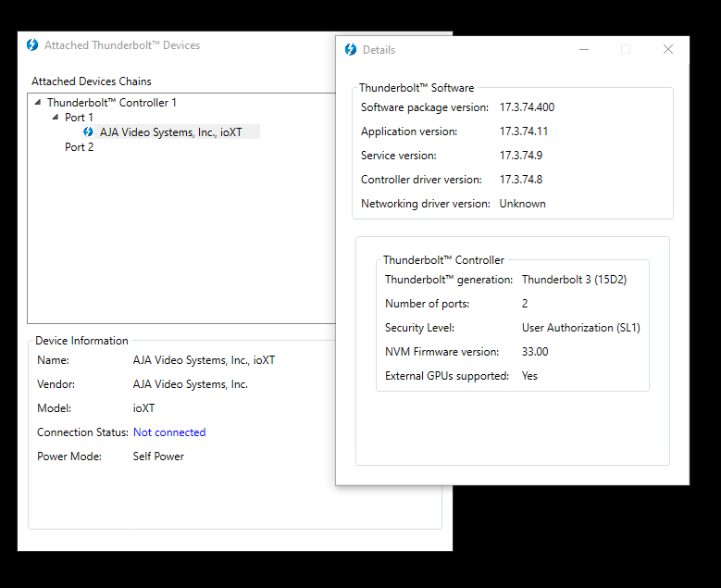Select Port 2 in device chain
Image resolution: width=721 pixels, height=588 pixels.
(x=79, y=147)
